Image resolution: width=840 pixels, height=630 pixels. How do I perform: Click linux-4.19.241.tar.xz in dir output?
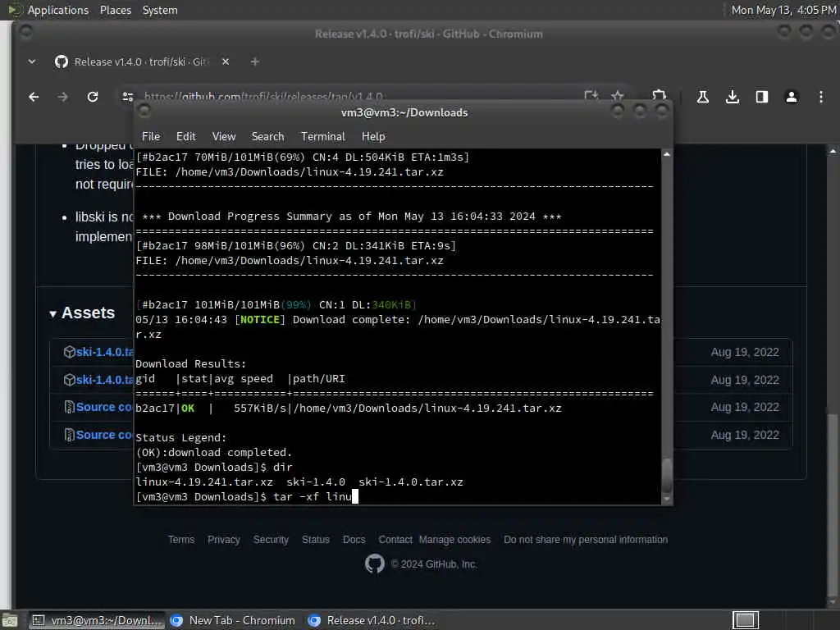point(204,482)
